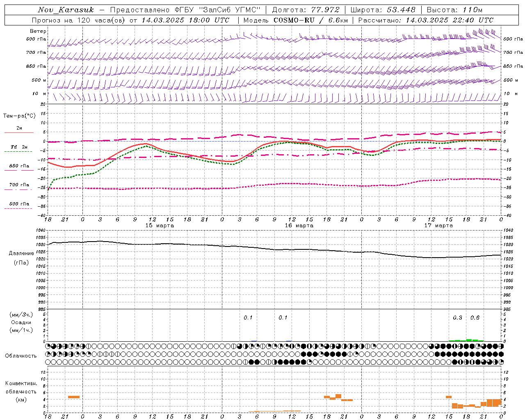Click the Td 2м dew point legend entry

click(19, 147)
